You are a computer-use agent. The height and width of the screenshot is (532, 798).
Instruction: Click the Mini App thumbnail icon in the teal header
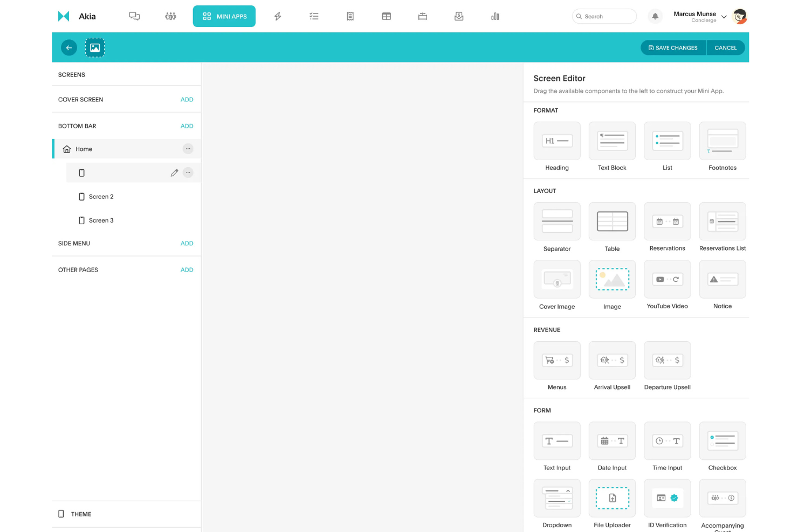[95, 47]
